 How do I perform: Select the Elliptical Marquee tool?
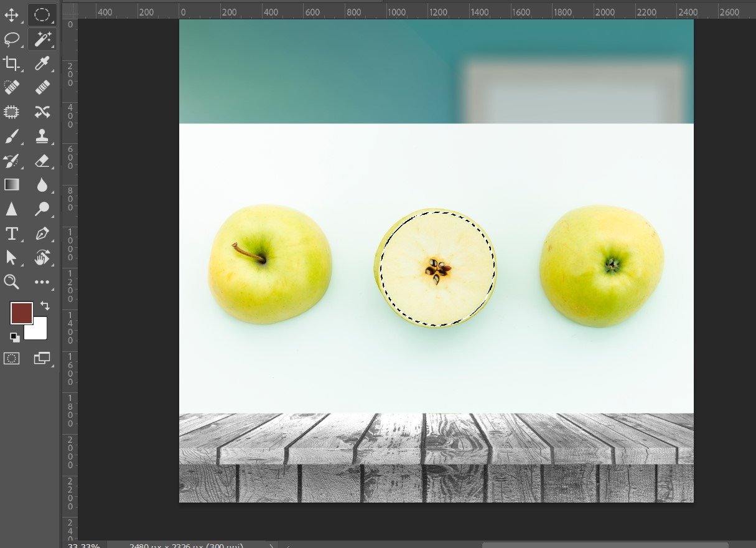pyautogui.click(x=42, y=14)
